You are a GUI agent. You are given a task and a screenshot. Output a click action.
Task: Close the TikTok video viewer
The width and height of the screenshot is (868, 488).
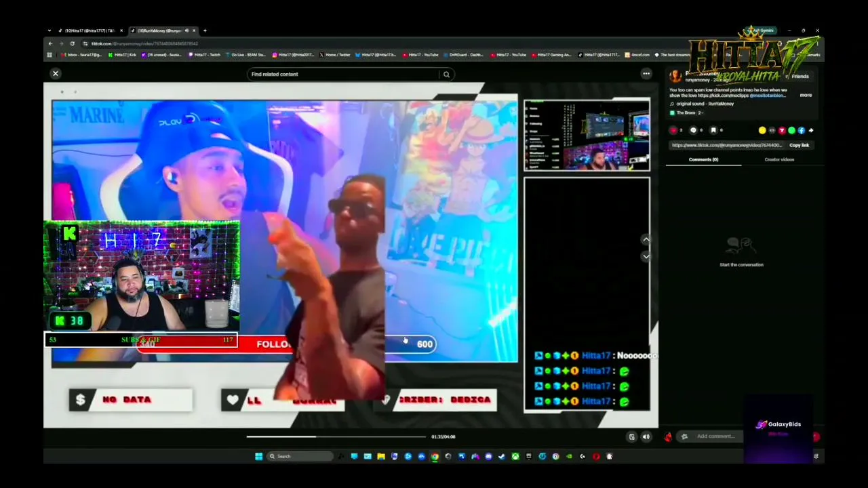[x=56, y=74]
